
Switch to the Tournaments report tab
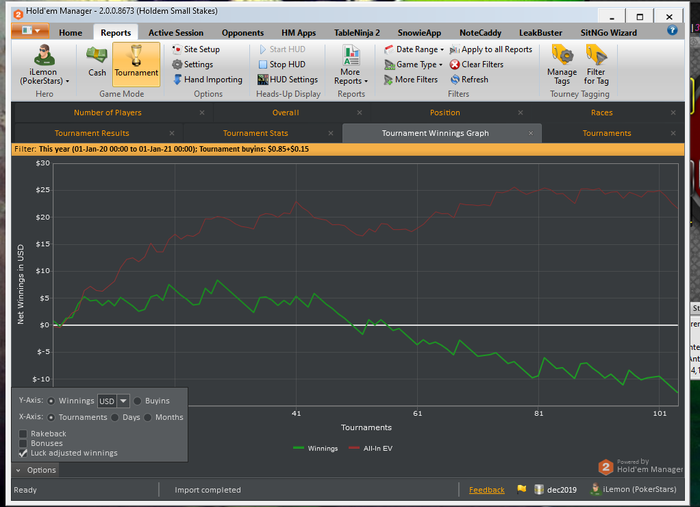[607, 133]
